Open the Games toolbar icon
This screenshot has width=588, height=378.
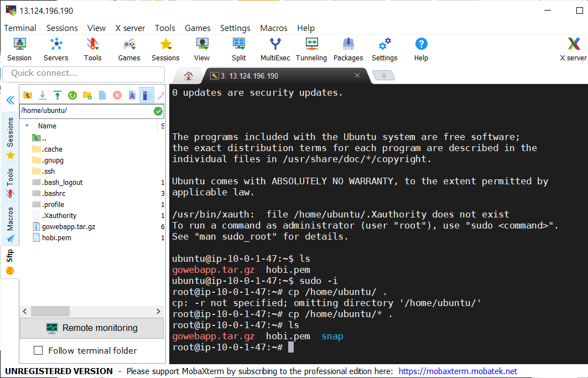[129, 50]
